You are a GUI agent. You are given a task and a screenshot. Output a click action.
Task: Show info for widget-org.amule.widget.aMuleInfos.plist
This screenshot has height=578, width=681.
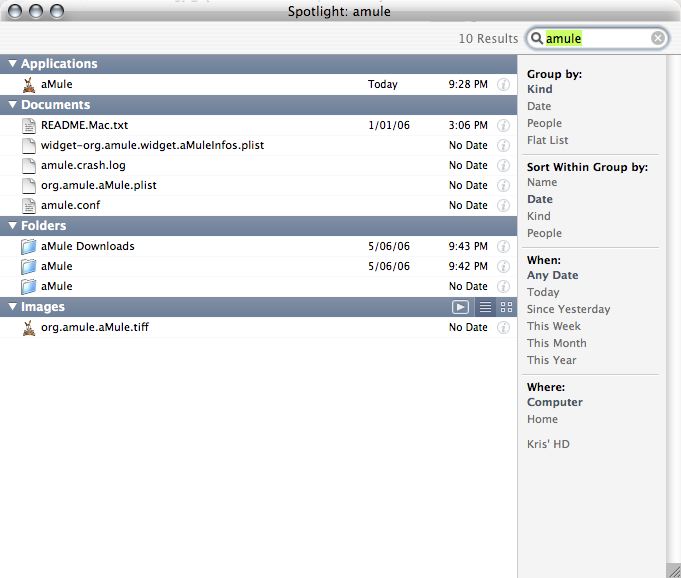point(503,145)
